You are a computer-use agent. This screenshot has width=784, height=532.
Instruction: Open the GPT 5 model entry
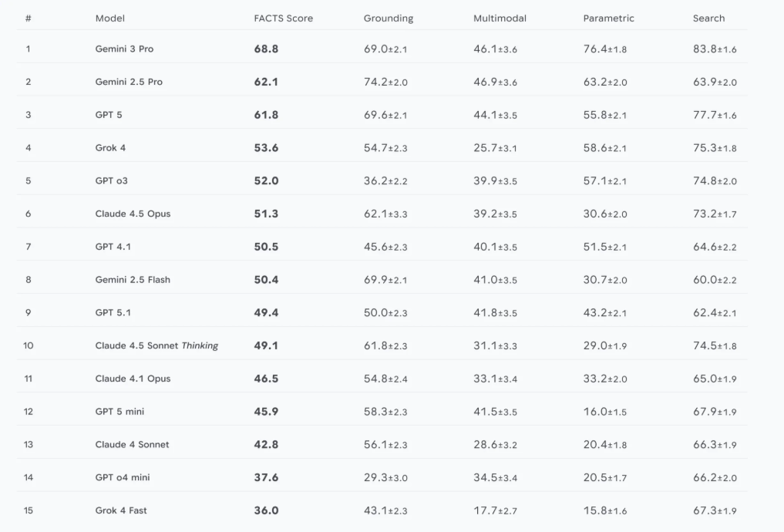pyautogui.click(x=109, y=115)
